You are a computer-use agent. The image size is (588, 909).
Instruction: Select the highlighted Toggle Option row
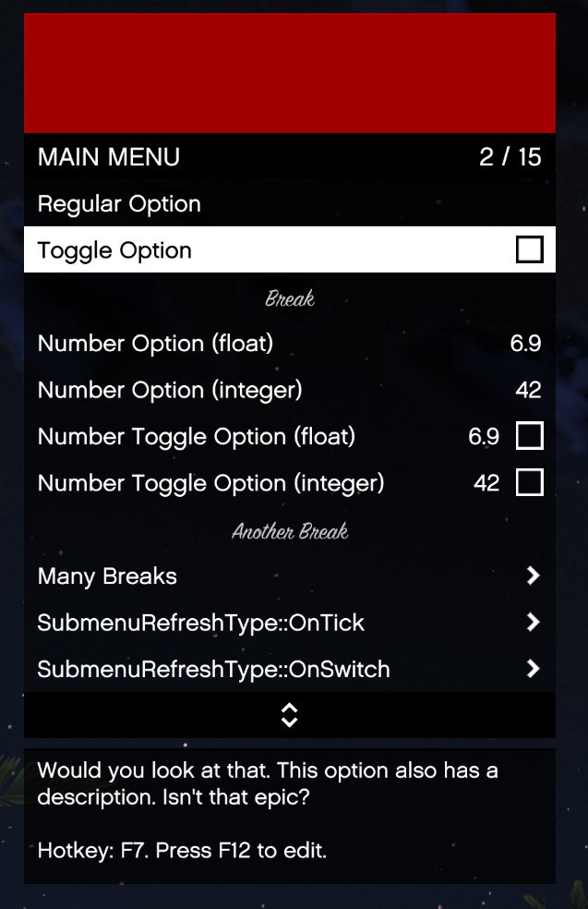click(x=290, y=249)
